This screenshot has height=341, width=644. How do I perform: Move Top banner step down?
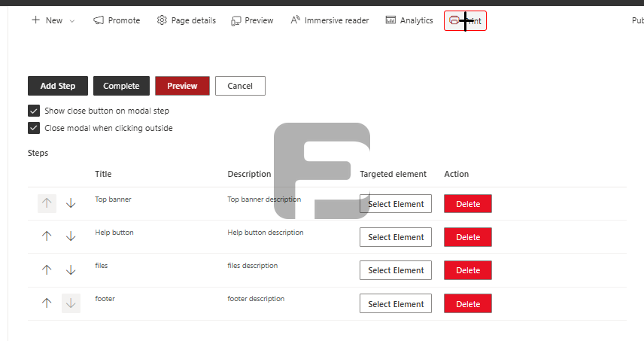coord(71,203)
